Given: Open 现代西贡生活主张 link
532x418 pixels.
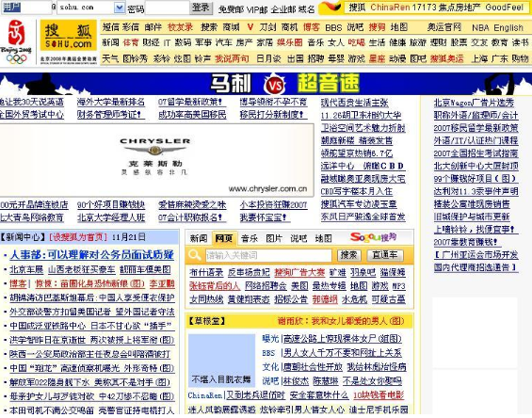Looking at the screenshot, I should pos(355,103).
